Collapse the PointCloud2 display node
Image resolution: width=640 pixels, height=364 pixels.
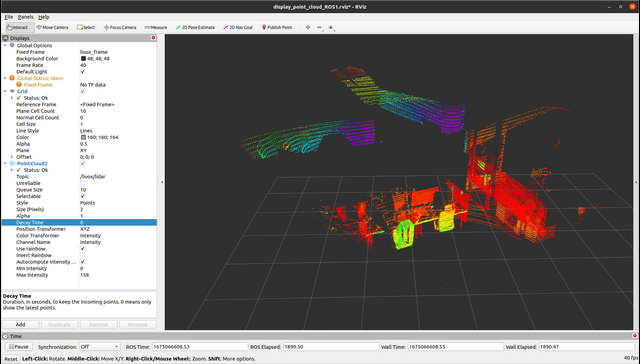click(5, 163)
